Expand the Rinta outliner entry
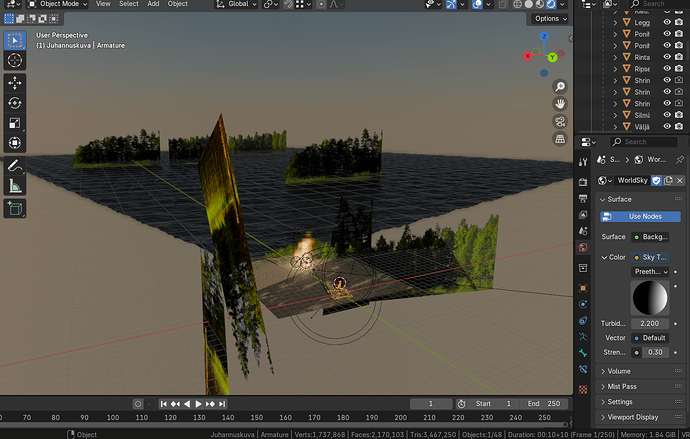 point(615,57)
